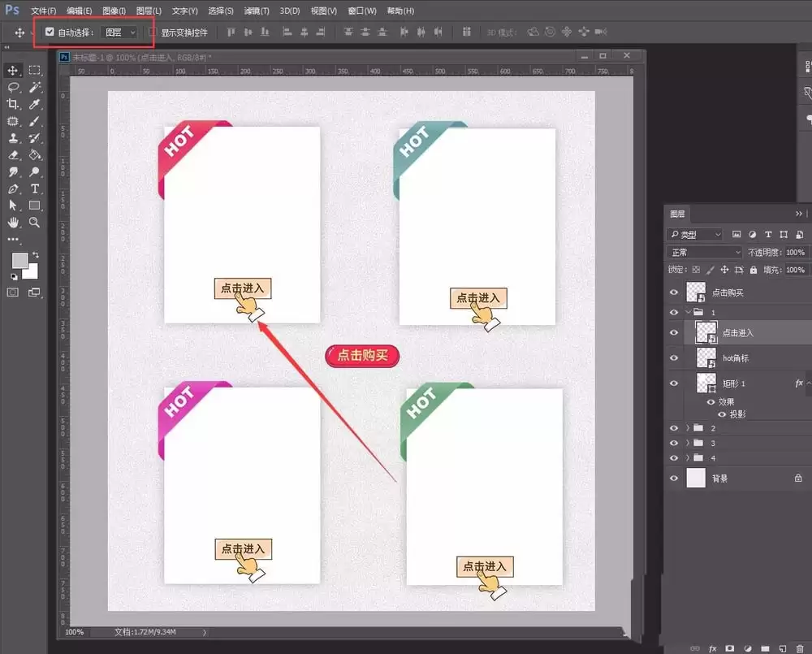Click the foreground color swatch

pos(19,261)
